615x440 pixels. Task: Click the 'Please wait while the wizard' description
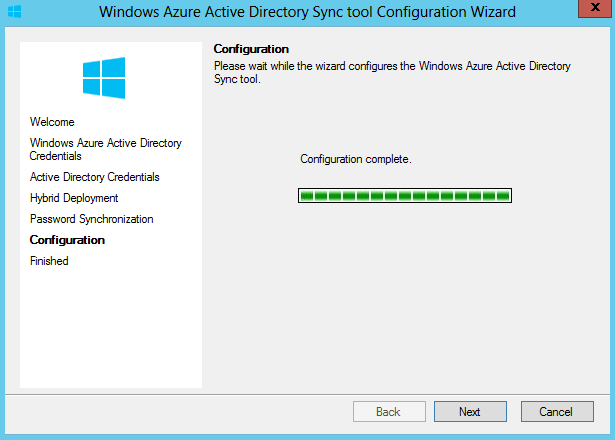click(x=392, y=72)
